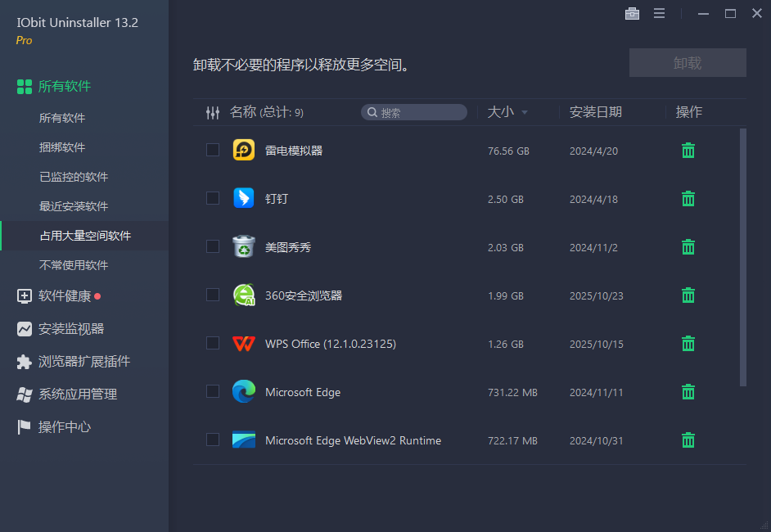Open the hamburger options menu
The image size is (771, 532).
coord(659,14)
